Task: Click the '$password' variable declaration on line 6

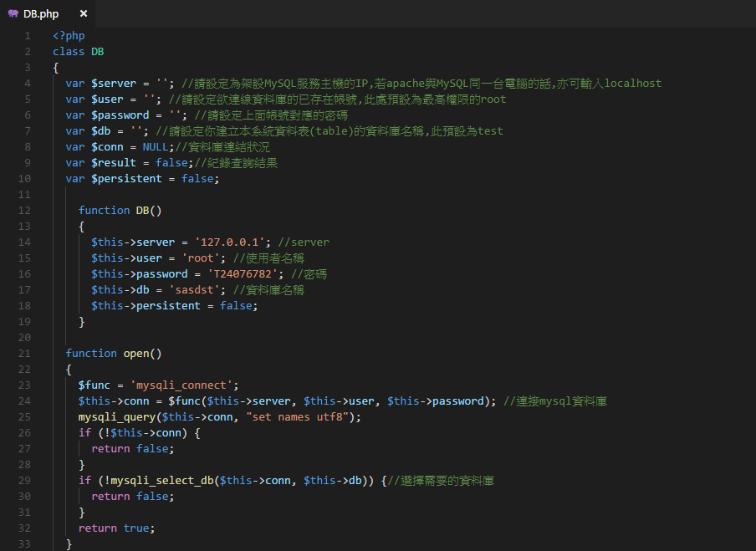Action: coord(120,115)
